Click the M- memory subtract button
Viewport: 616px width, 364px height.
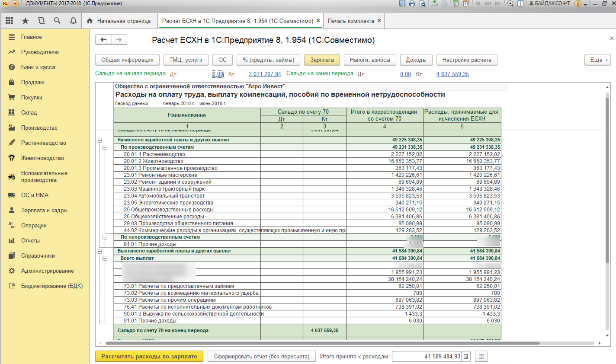point(498,3)
